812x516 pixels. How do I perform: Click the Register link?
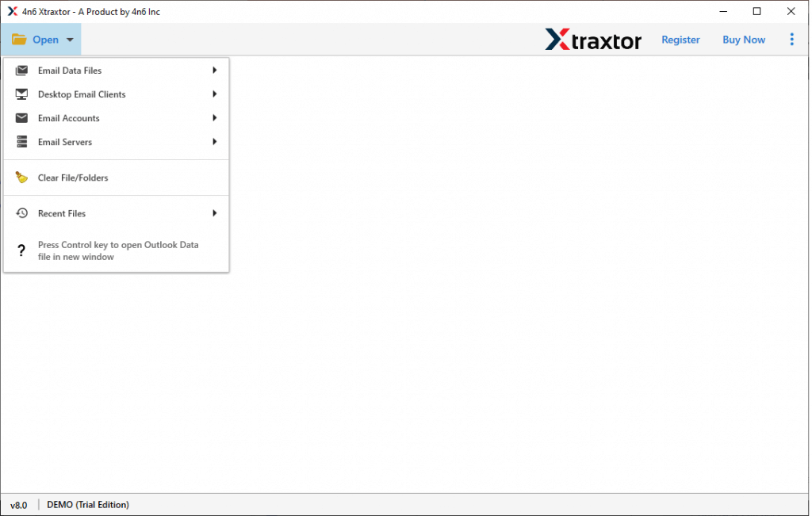(x=680, y=39)
